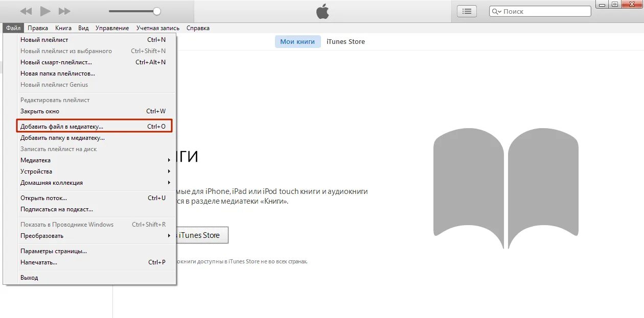Image resolution: width=644 pixels, height=318 pixels.
Task: Open Параметры страницы... menu entry
Action: pos(96,251)
